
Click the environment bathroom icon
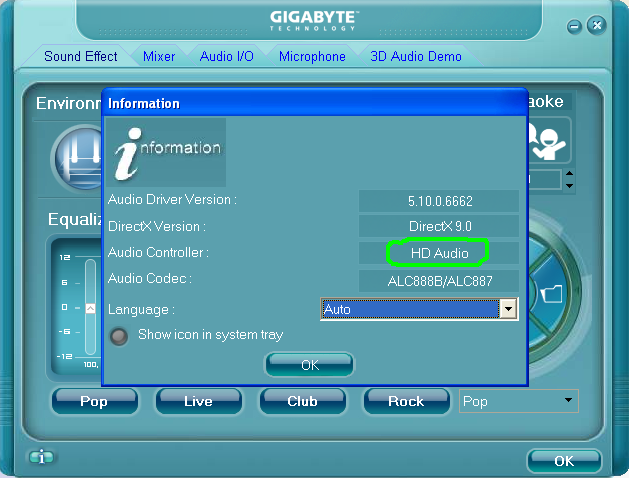[78, 158]
